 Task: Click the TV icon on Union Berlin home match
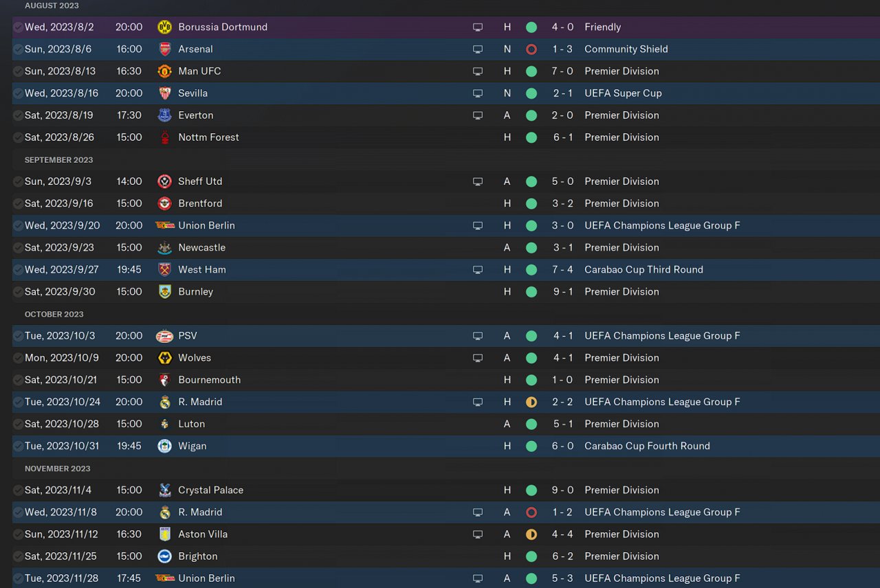pyautogui.click(x=478, y=226)
